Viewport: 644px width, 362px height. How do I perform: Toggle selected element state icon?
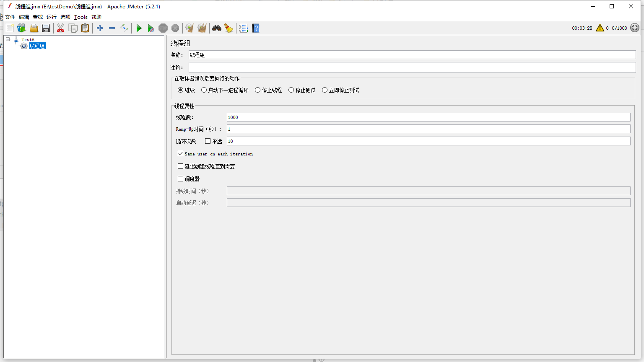pos(124,28)
